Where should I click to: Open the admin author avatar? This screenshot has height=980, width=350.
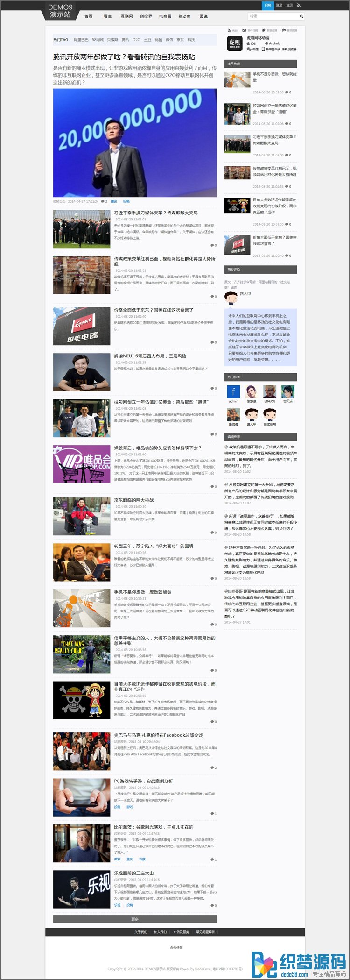[233, 391]
